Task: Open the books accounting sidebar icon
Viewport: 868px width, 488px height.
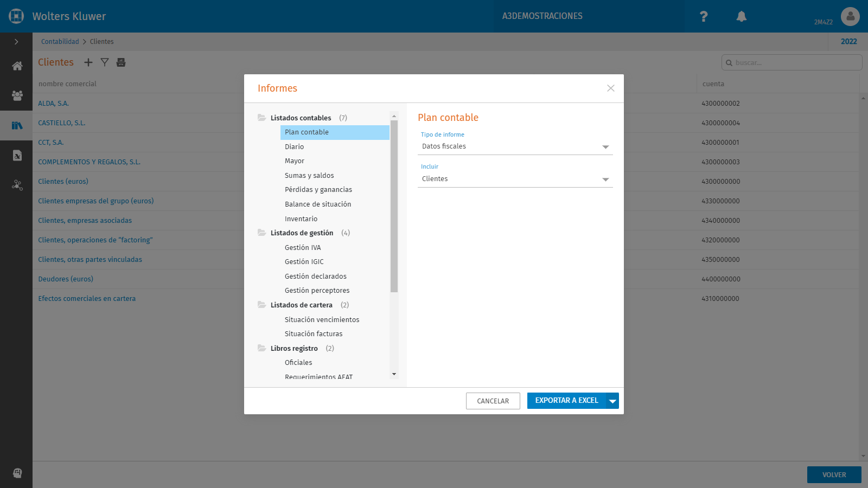Action: tap(17, 125)
